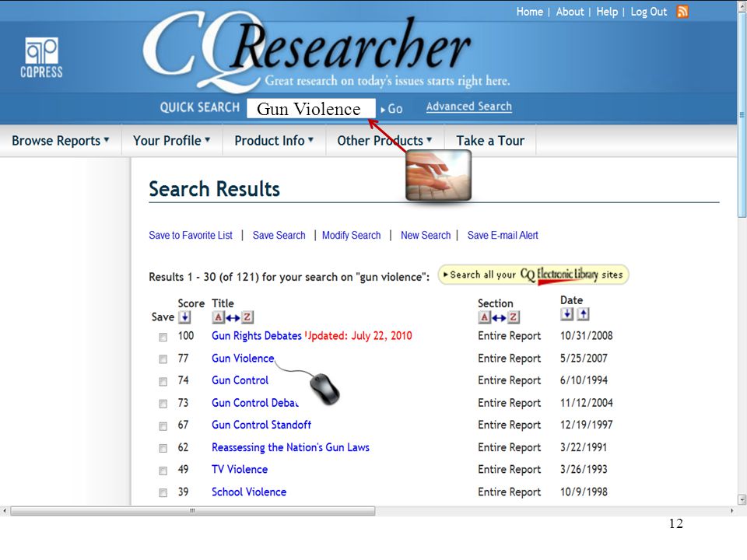Sort Title column A icon

click(x=218, y=317)
